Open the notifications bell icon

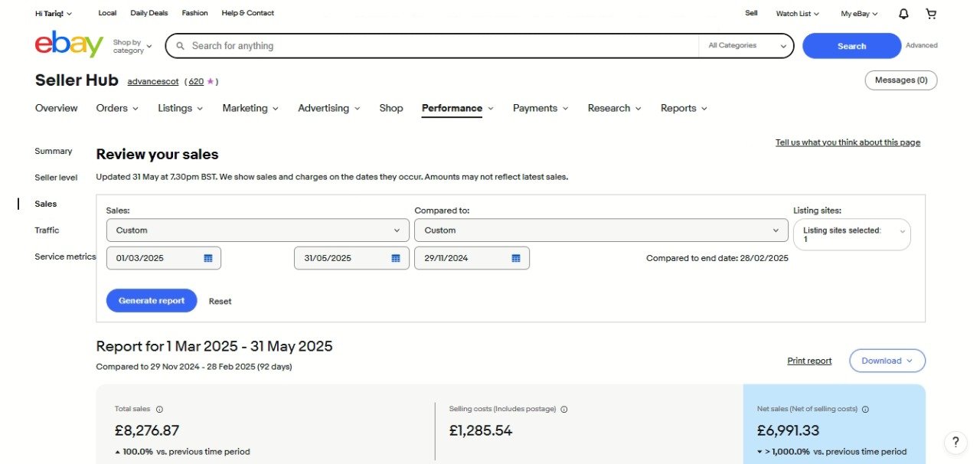(903, 14)
